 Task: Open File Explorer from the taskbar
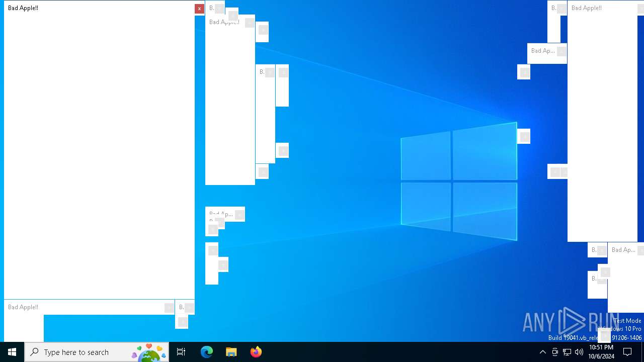[231, 352]
